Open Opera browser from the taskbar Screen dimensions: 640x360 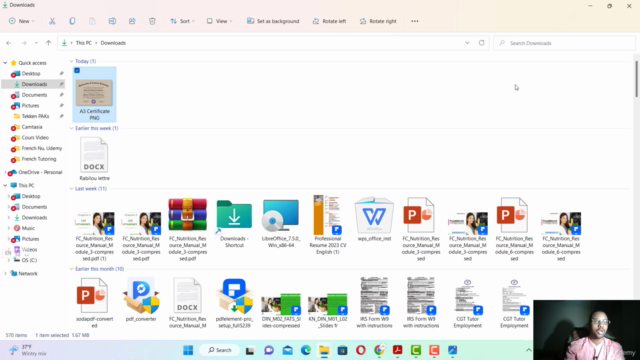pyautogui.click(x=361, y=350)
